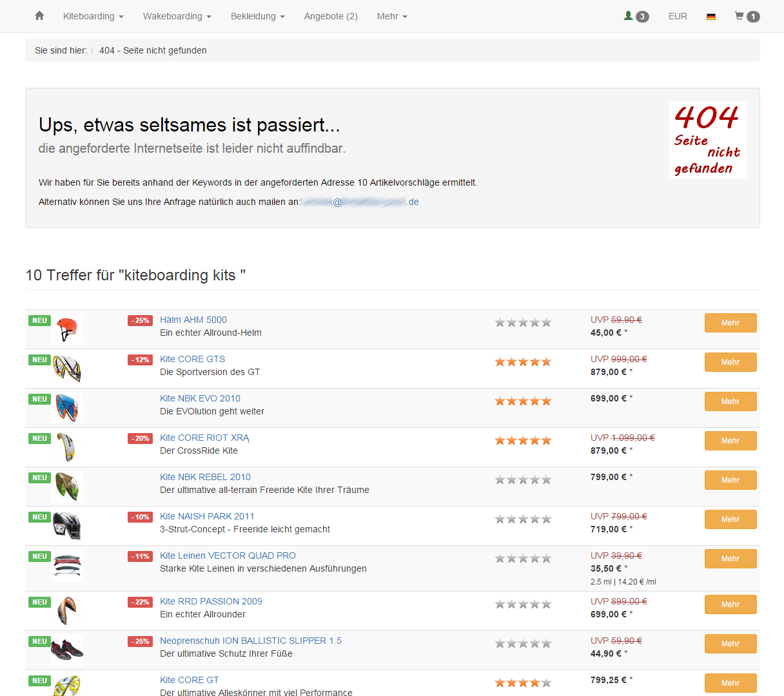Open the EUR currency selector
Image resolution: width=784 pixels, height=696 pixels.
click(678, 16)
